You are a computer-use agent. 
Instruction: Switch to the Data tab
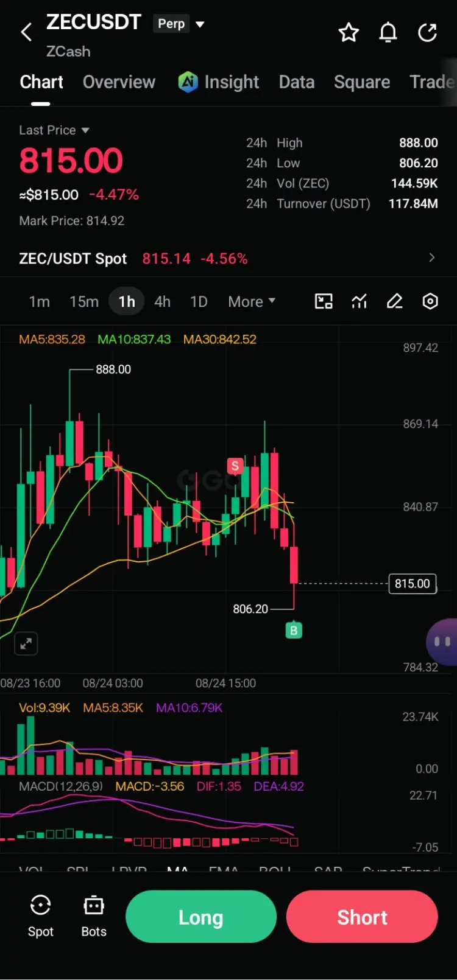pos(297,82)
